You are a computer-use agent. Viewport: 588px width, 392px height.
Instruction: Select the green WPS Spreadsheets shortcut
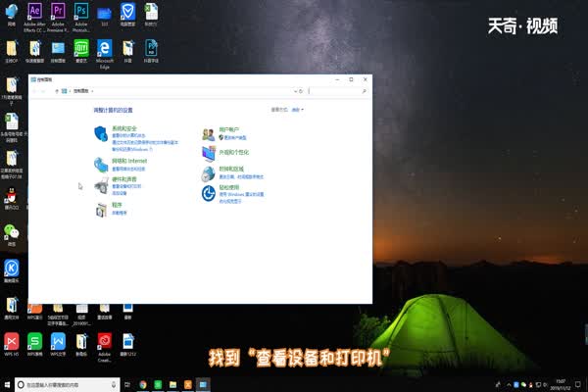(x=35, y=344)
